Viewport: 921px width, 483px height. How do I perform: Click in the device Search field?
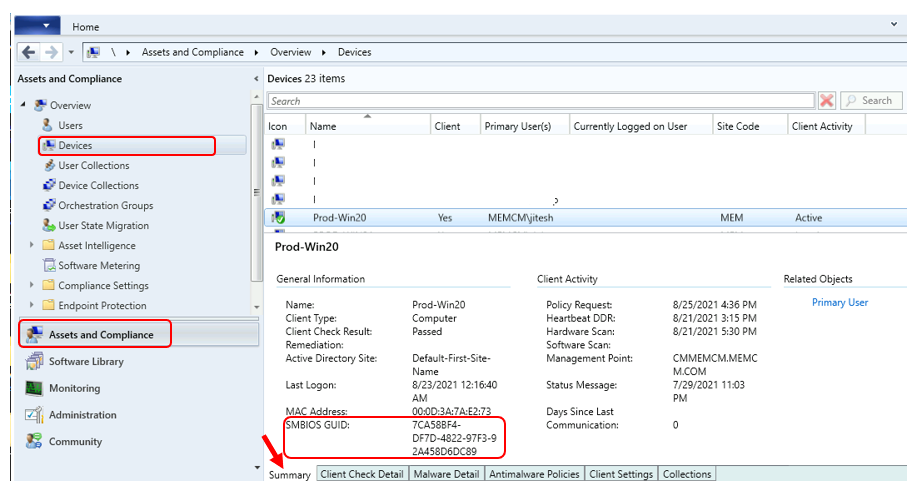pos(540,101)
